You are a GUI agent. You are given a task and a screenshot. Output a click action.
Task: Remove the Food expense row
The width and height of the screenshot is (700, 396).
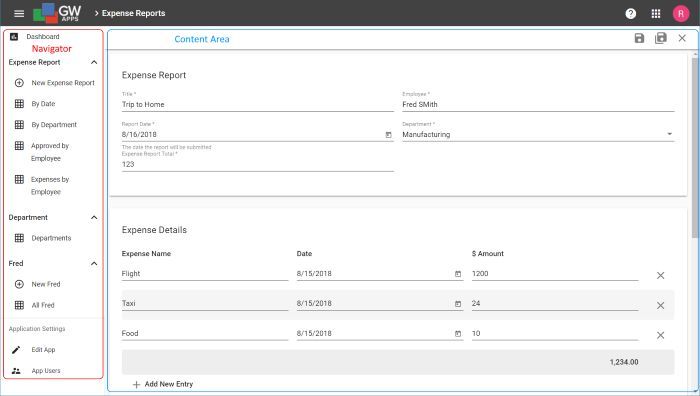pos(660,335)
